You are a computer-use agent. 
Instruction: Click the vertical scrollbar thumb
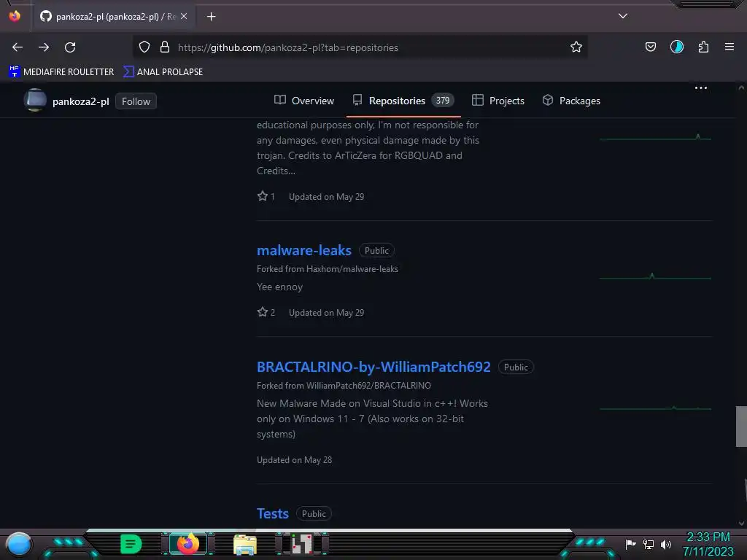pyautogui.click(x=741, y=426)
